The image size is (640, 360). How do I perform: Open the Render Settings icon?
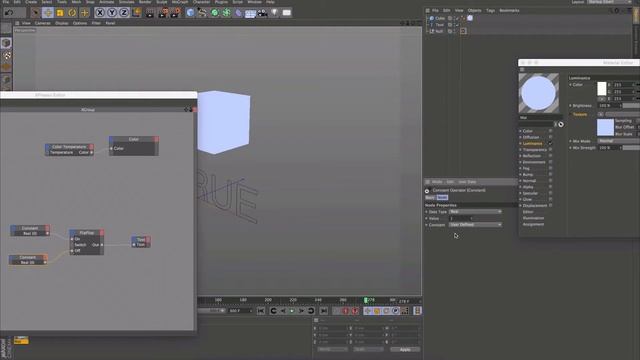176,13
